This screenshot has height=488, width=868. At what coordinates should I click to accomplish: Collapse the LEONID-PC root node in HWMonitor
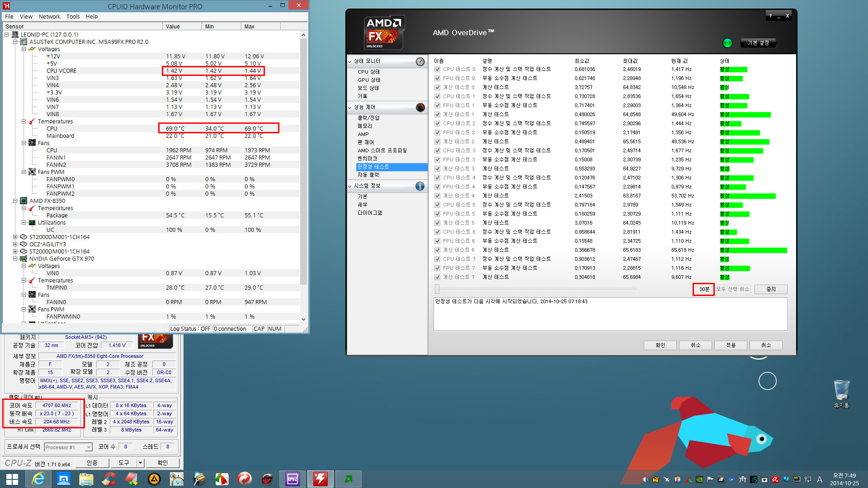coord(6,35)
